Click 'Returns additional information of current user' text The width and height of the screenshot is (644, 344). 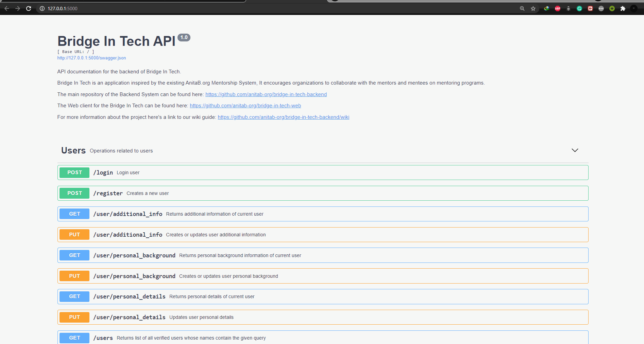[215, 214]
